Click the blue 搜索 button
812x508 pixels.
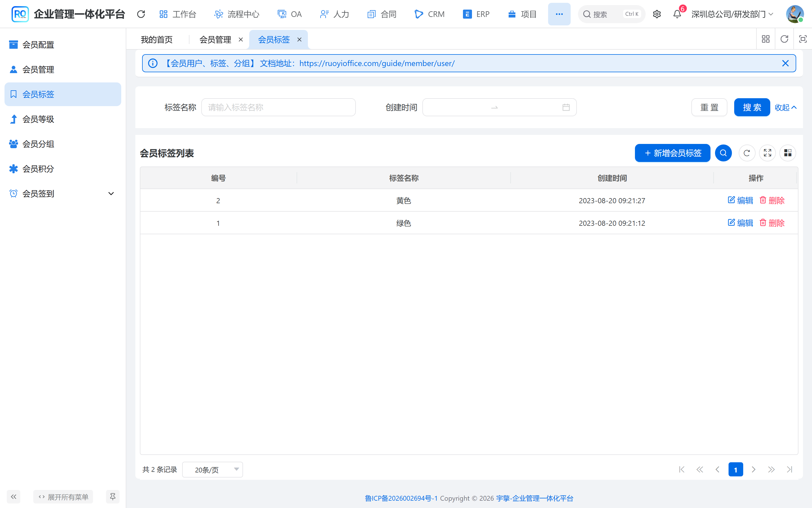point(752,107)
